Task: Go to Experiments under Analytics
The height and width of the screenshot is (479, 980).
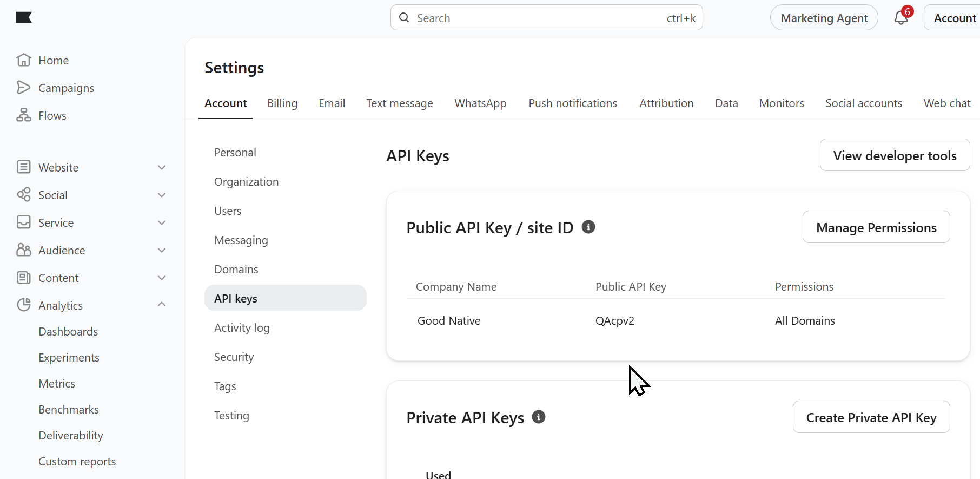Action: (69, 358)
